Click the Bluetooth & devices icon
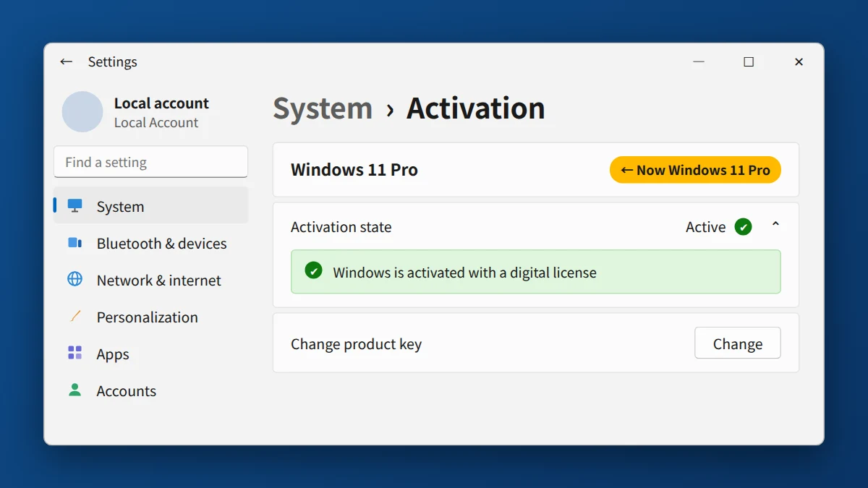The image size is (868, 488). [x=75, y=243]
